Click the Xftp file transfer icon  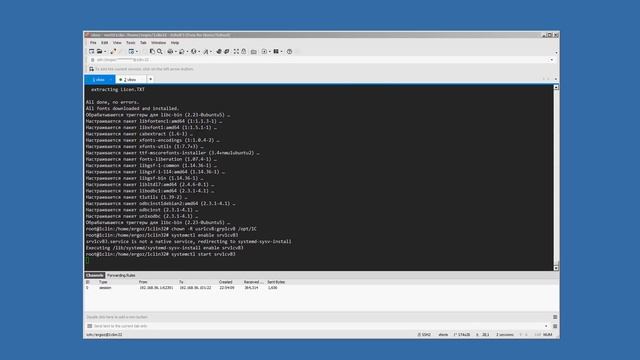pyautogui.click(x=219, y=51)
